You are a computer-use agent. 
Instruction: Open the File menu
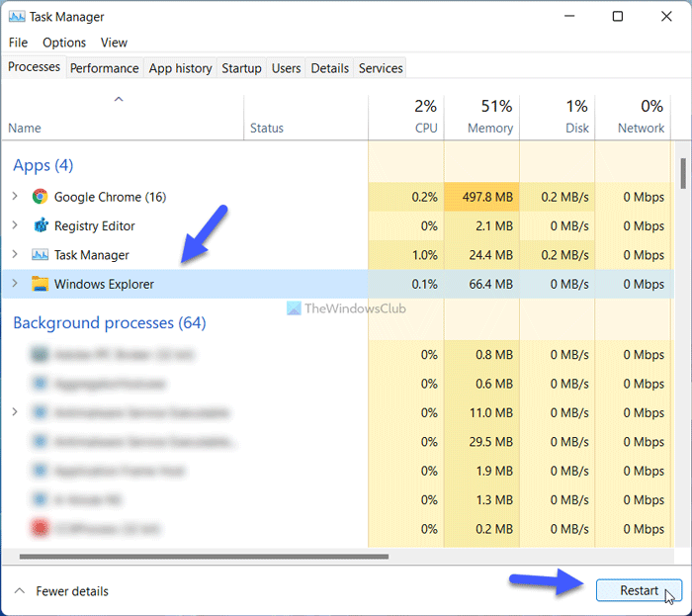[18, 43]
